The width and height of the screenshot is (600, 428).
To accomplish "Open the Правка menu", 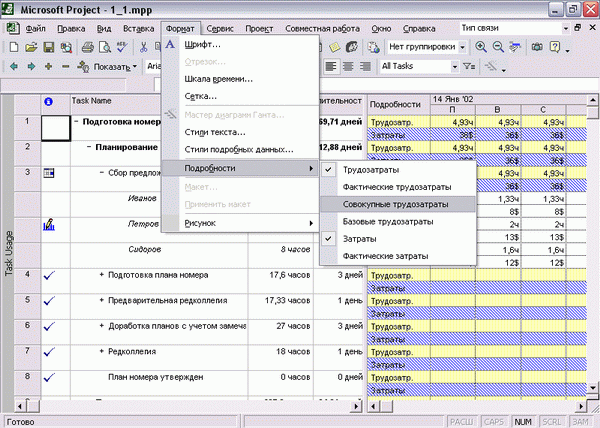I will point(71,28).
